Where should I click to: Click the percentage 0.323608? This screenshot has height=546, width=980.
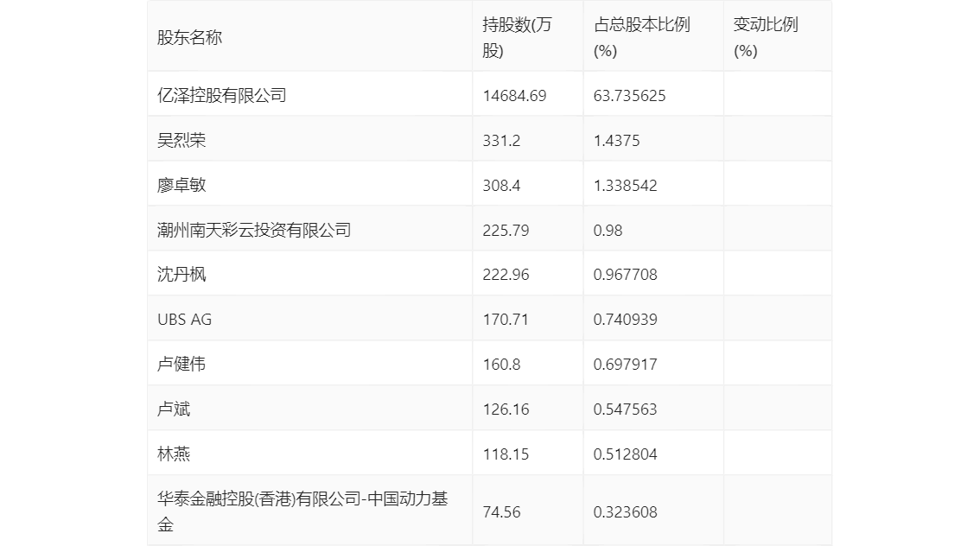625,512
